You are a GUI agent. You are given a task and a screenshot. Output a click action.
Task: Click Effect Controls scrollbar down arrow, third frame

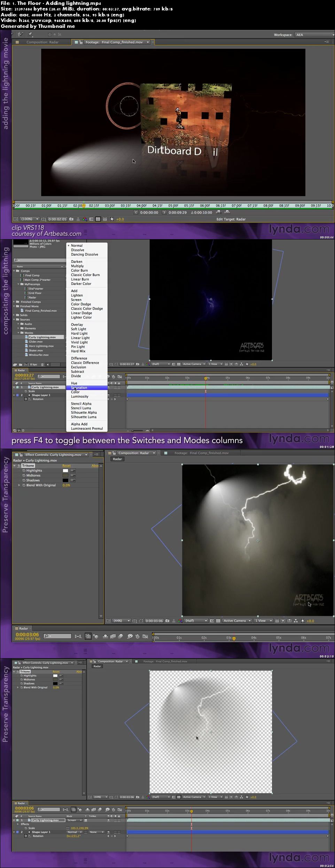point(101,616)
